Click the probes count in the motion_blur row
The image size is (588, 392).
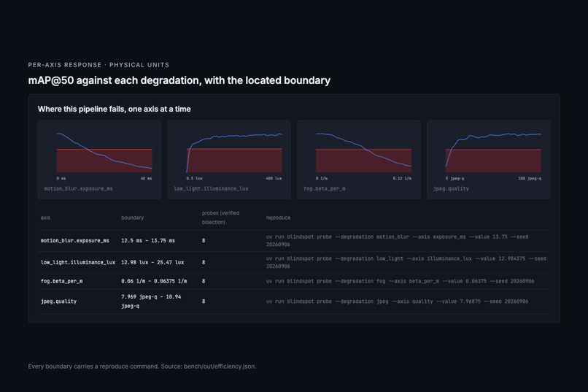tap(204, 240)
